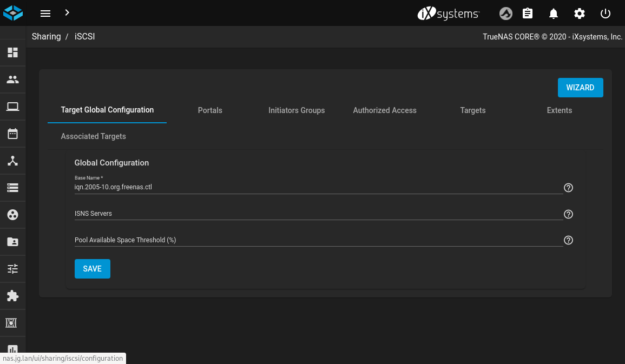The image size is (625, 364).
Task: Open the Task Manager clipboard icon
Action: coord(528,14)
